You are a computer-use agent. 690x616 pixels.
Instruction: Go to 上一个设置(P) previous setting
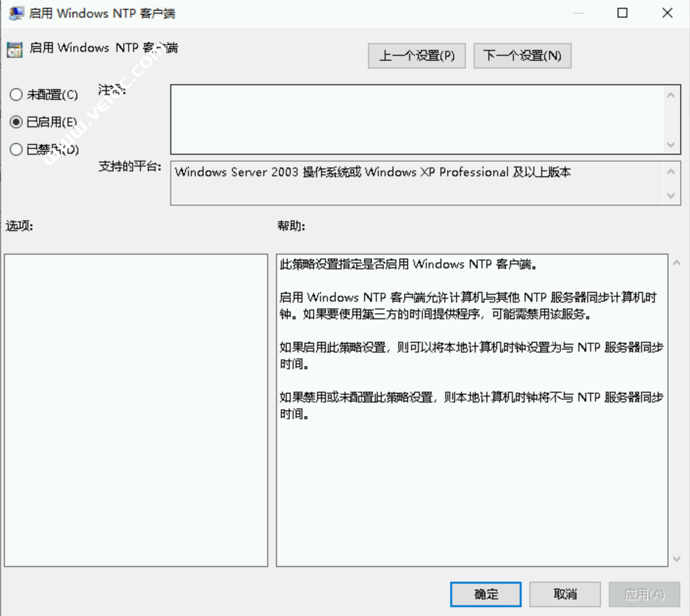click(x=417, y=56)
